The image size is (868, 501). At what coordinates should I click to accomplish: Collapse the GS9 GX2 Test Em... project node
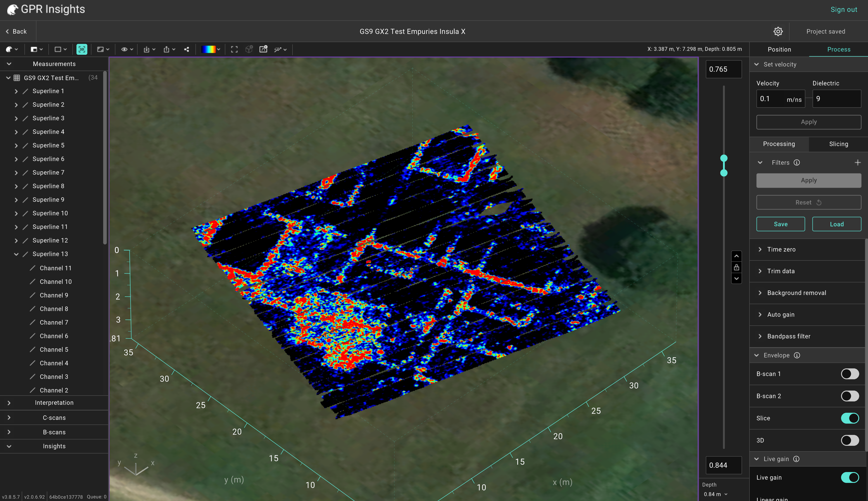[x=8, y=78]
